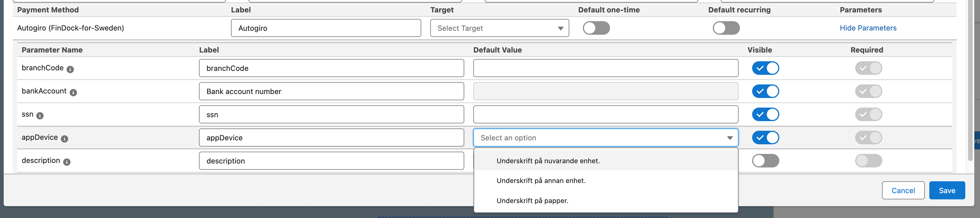Screen dimensions: 980x218
Task: Toggle Default one-time switch for Autogiro
Action: [596, 28]
